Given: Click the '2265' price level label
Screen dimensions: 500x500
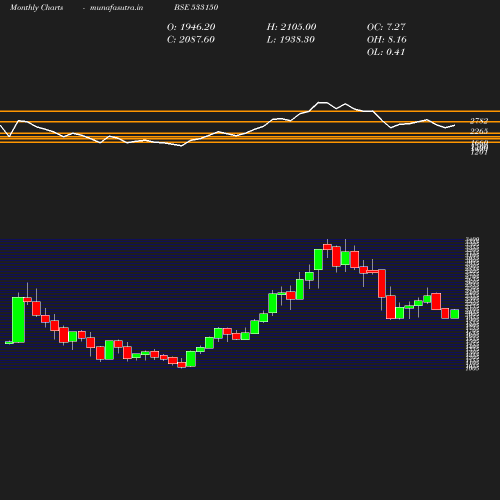Looking at the screenshot, I should click(x=479, y=131).
